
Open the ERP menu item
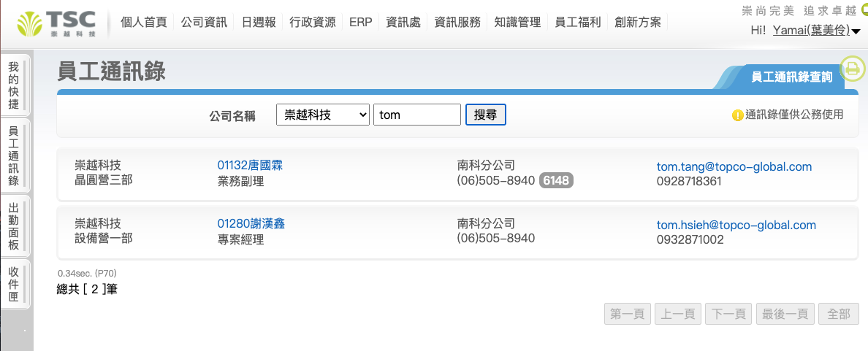pos(360,22)
